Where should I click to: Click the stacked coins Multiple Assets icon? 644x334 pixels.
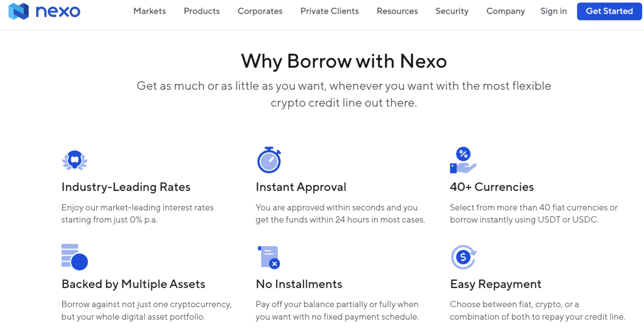click(x=75, y=257)
